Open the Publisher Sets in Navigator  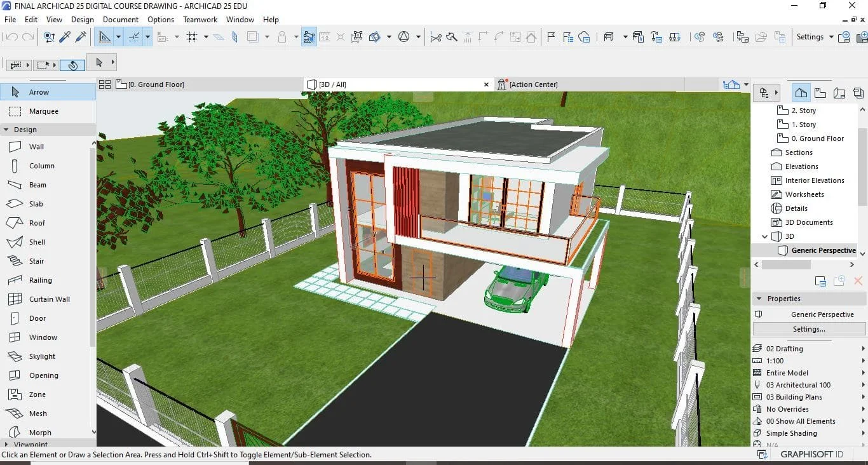click(x=858, y=93)
